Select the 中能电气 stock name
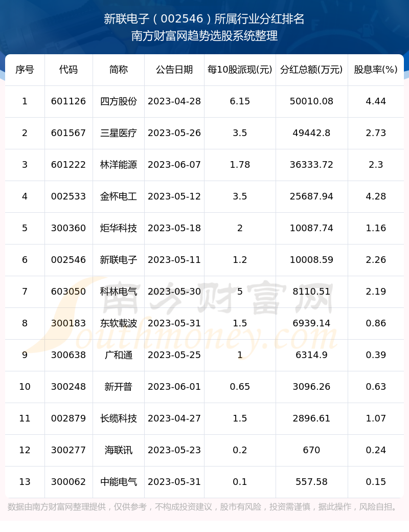 [119, 482]
